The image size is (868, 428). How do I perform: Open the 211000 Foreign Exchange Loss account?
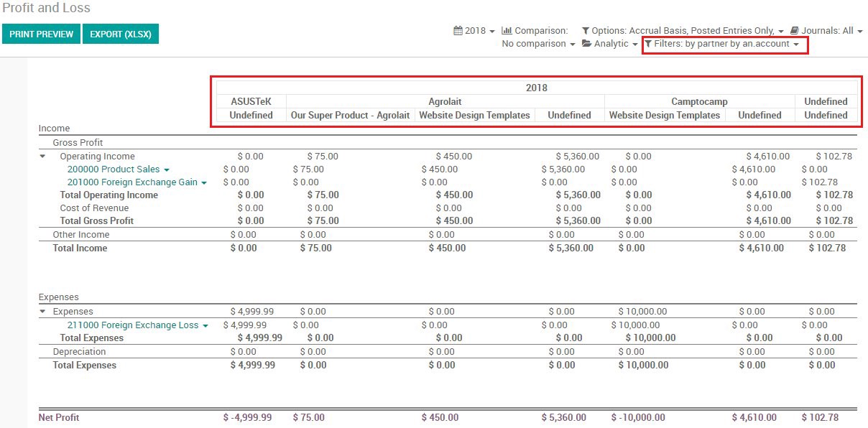coord(132,325)
